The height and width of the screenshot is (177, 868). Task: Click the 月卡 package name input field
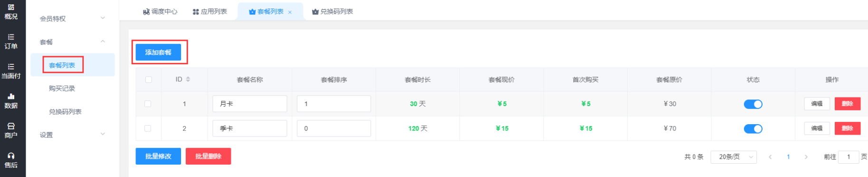250,104
